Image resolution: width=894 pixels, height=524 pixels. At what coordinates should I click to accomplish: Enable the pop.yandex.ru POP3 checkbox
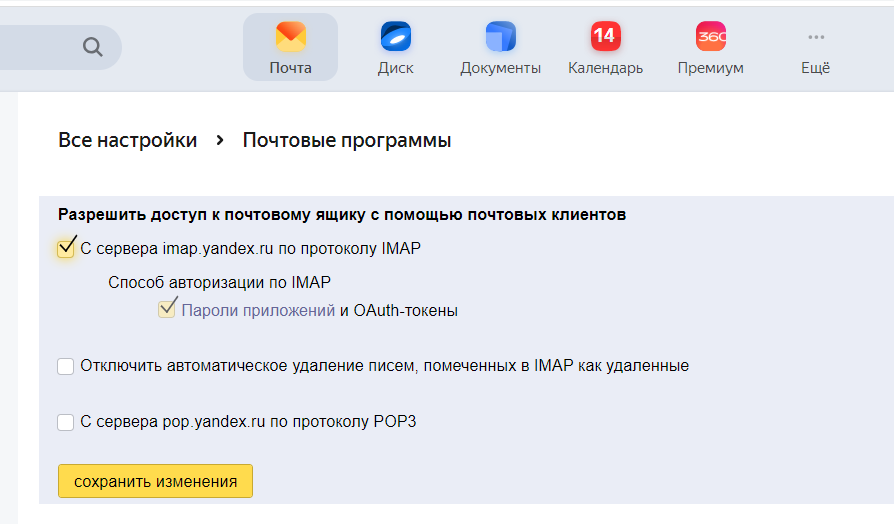pos(66,422)
